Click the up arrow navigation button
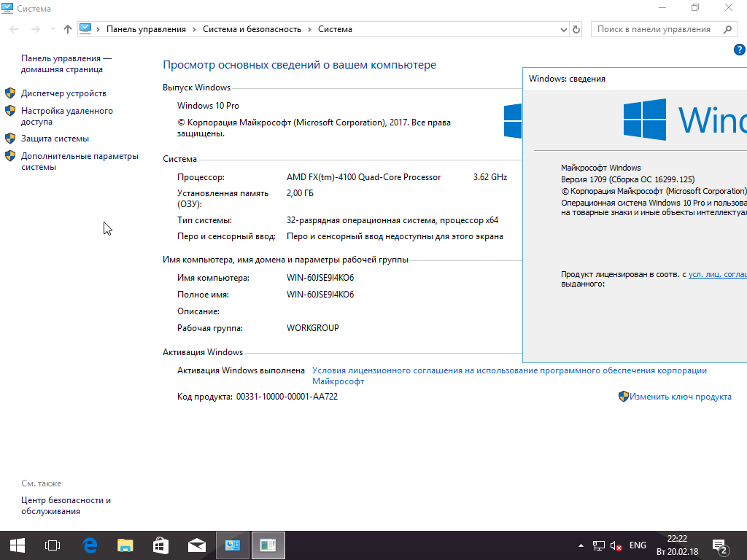The image size is (747, 560). click(x=68, y=29)
